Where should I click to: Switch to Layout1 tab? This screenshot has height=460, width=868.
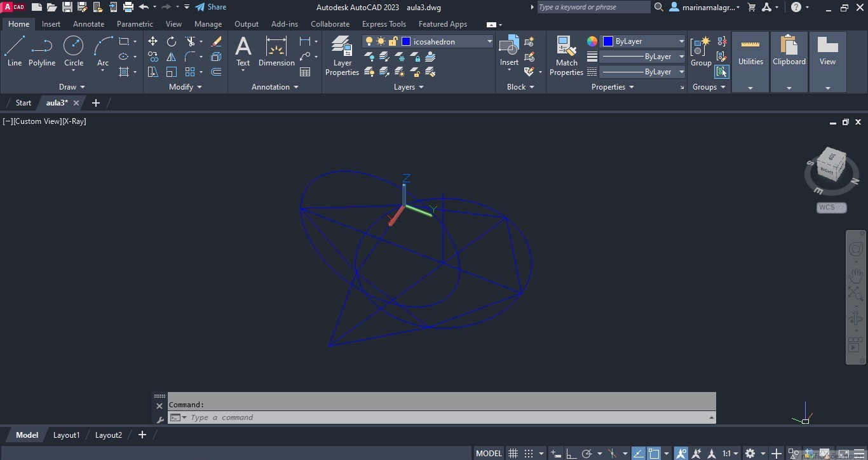click(66, 435)
